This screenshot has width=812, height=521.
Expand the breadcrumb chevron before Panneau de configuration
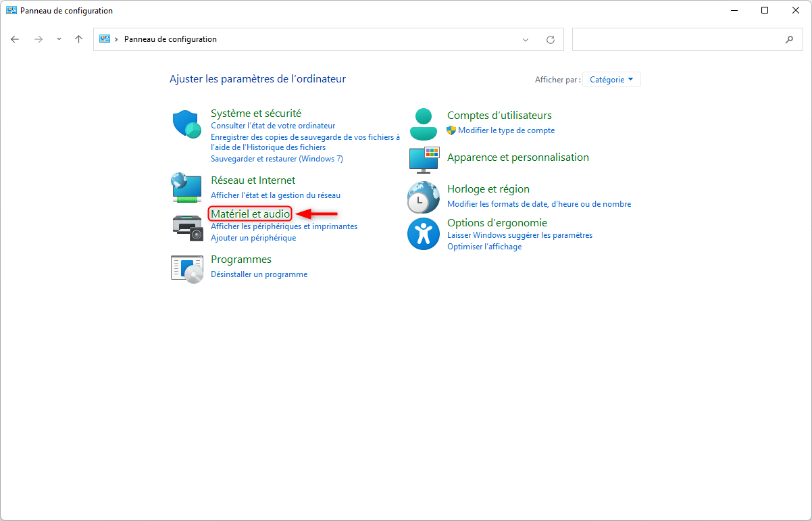[x=117, y=39]
